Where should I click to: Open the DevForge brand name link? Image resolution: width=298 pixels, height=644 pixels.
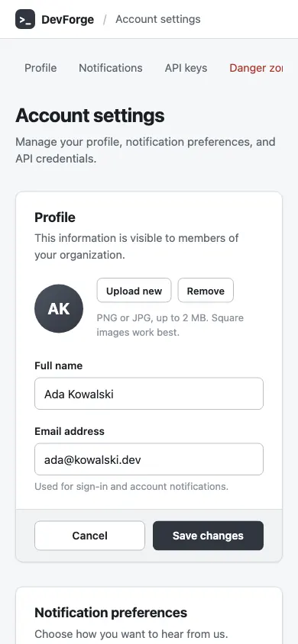pyautogui.click(x=67, y=19)
